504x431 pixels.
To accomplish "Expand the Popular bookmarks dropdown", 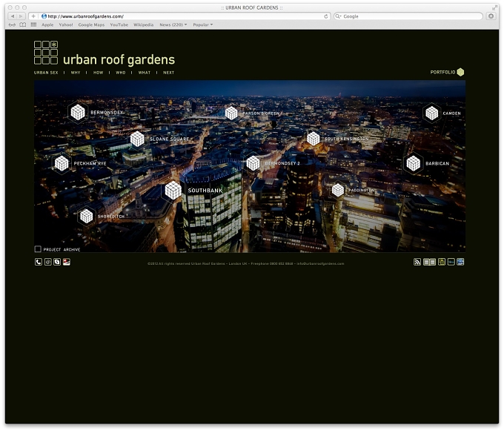I will (x=203, y=24).
